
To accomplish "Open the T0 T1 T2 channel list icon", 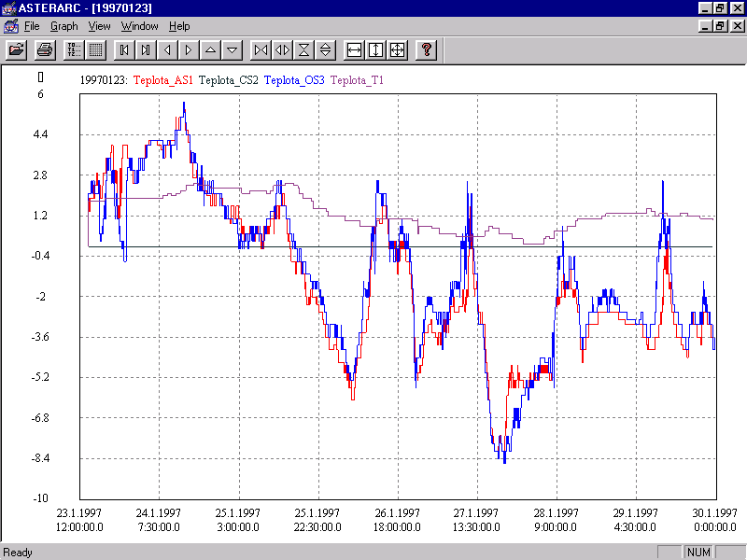I will point(74,49).
